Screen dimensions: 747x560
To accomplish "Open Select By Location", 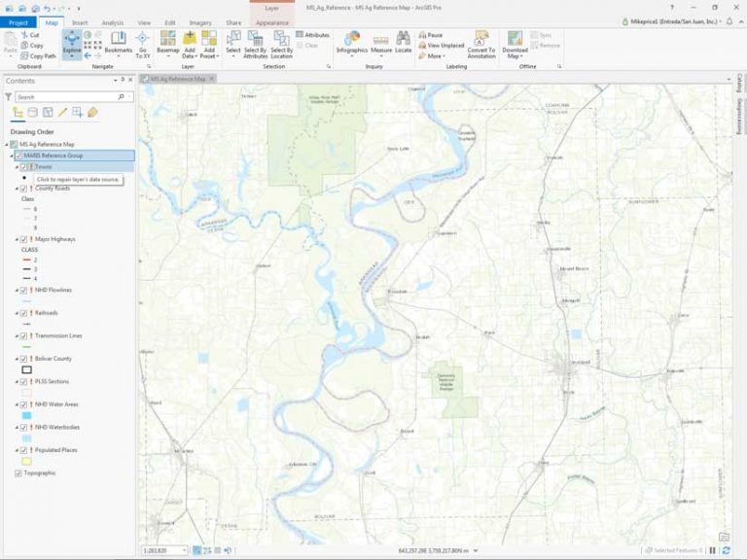I will [x=281, y=45].
